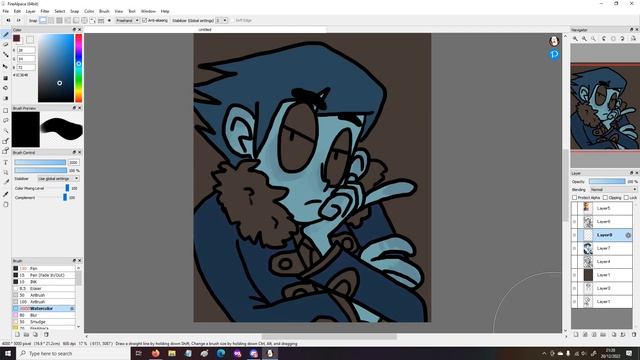The image size is (640, 360).
Task: Select the Lasso select tool
Action: [6, 120]
